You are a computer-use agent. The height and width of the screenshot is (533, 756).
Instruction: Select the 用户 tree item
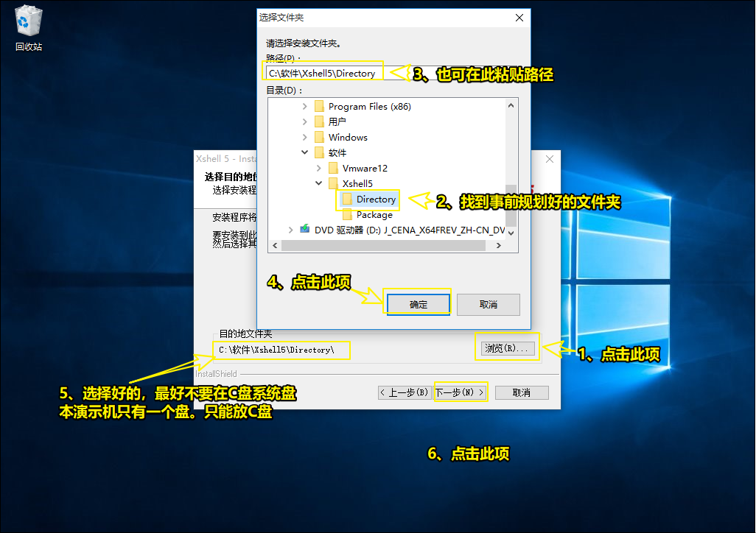click(x=337, y=122)
